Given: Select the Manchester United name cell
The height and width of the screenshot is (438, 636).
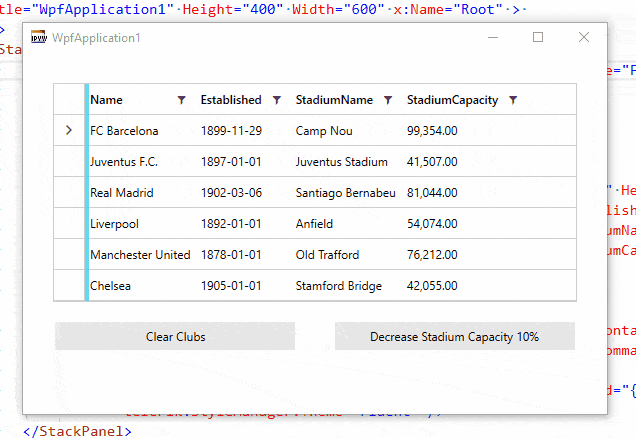Looking at the screenshot, I should [142, 255].
